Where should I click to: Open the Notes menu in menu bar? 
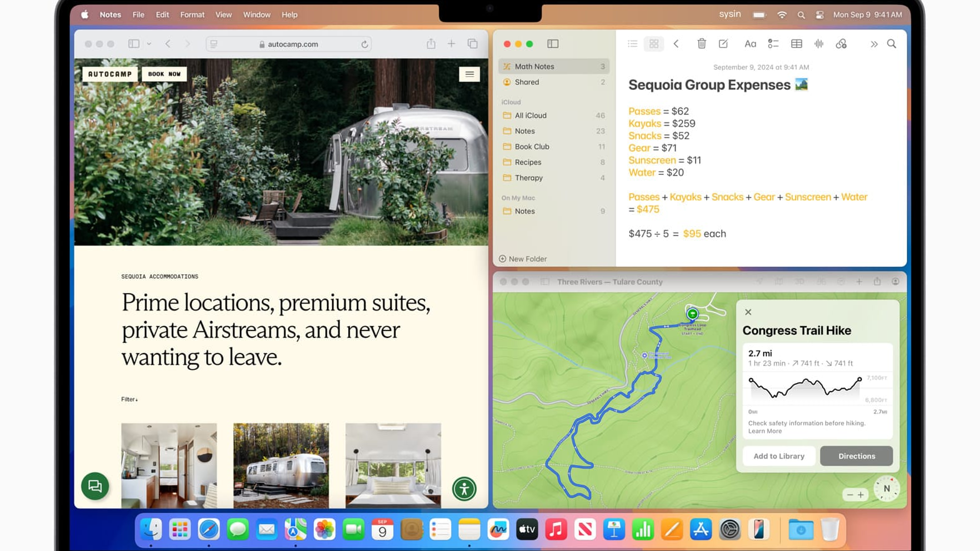(x=111, y=14)
